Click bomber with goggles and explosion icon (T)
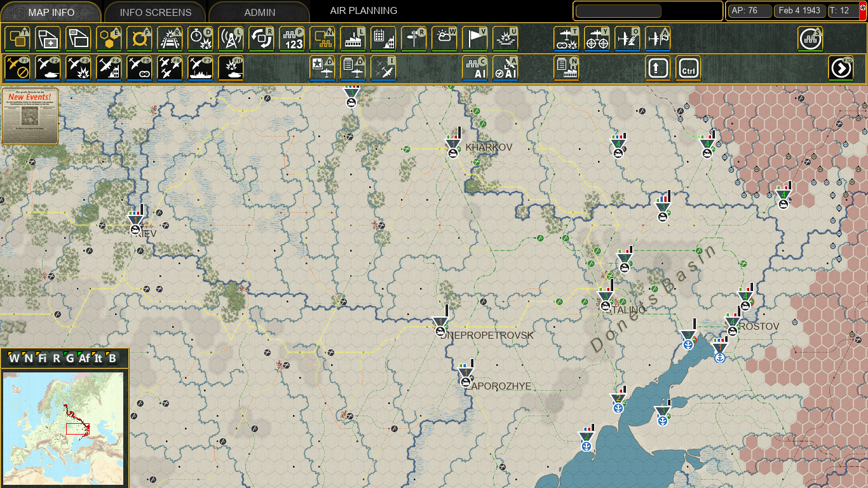 tap(566, 39)
